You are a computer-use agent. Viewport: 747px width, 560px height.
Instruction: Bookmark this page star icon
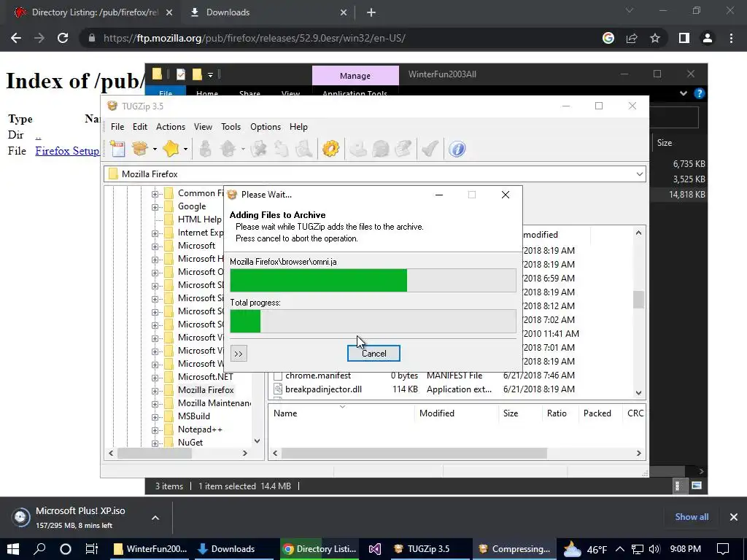point(655,38)
